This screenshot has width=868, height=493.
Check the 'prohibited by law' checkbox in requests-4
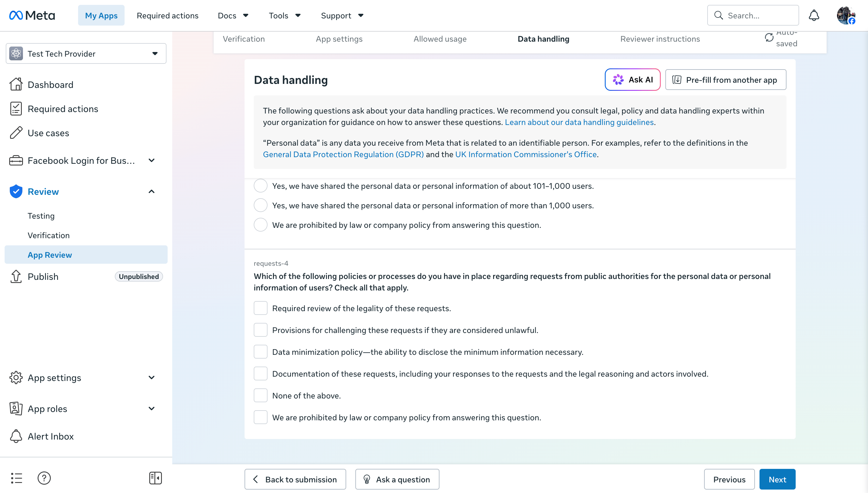[260, 417]
